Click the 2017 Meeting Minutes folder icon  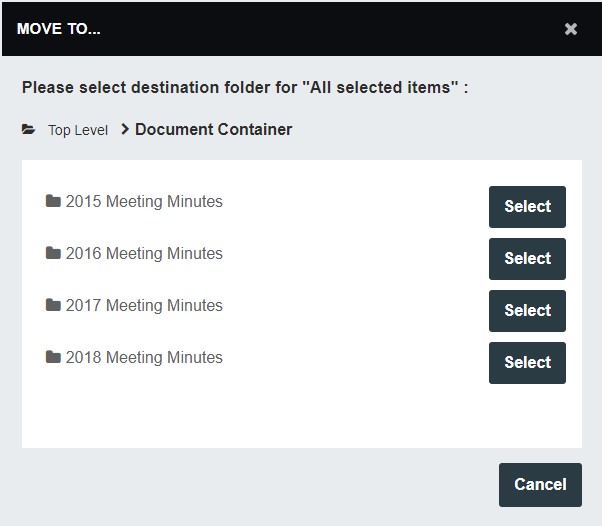[x=53, y=305]
